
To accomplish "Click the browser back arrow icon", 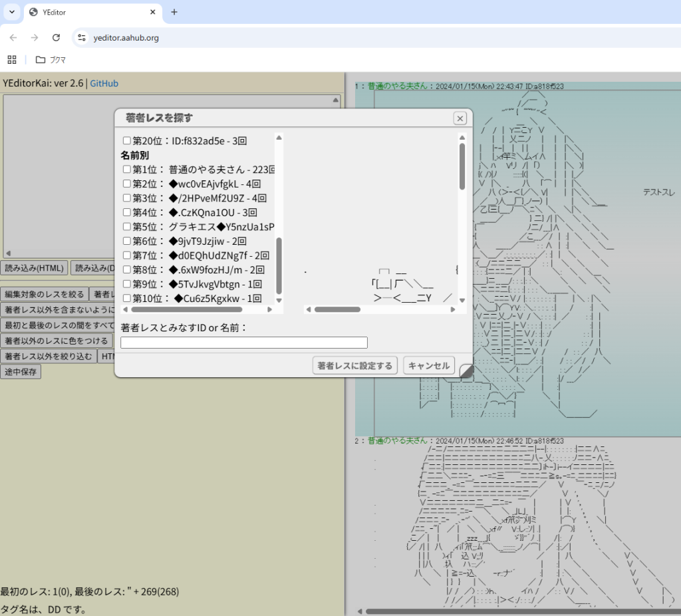I will coord(13,38).
